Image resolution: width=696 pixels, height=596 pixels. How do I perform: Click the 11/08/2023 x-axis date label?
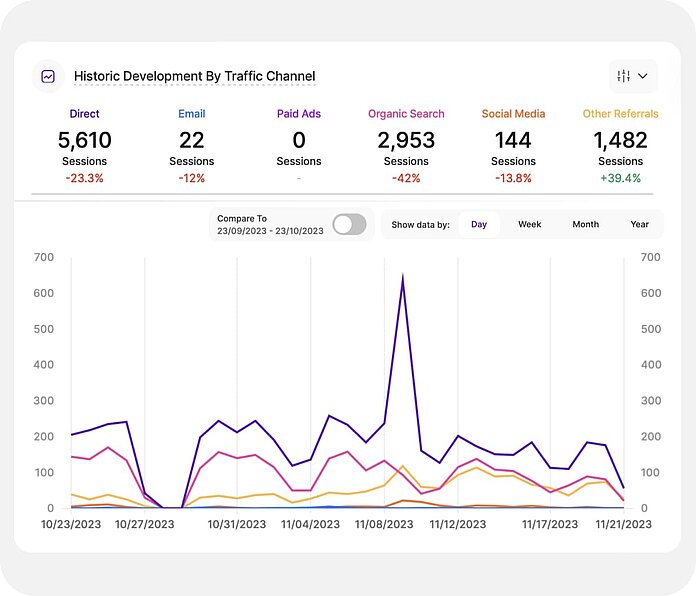385,523
